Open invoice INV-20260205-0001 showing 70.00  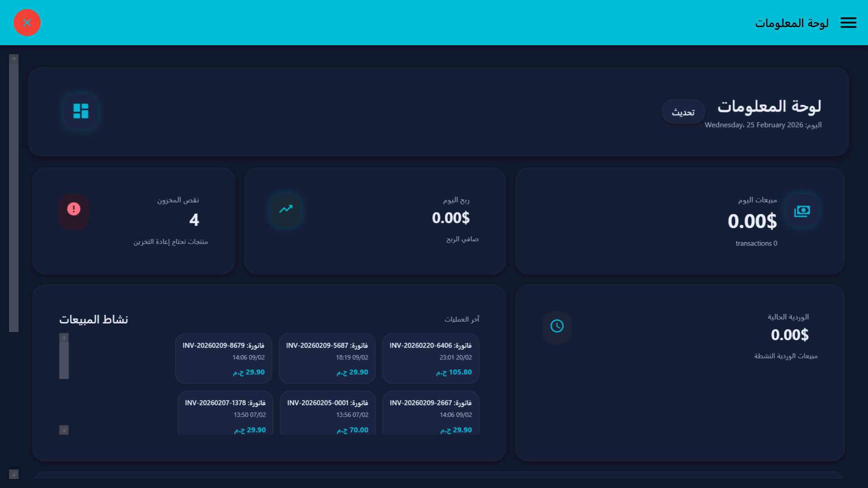pos(327,416)
